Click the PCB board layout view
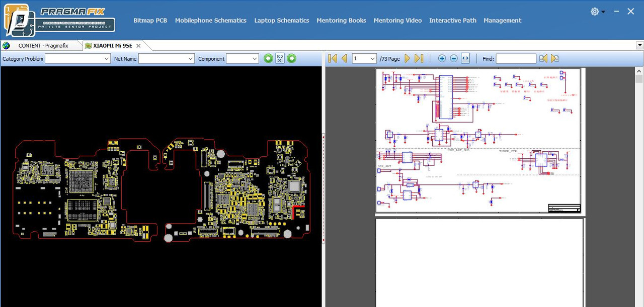 162,191
